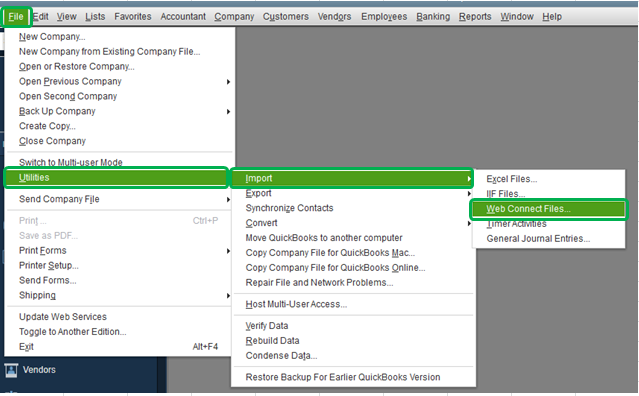Screen dimensions: 639x396
Task: Select Toggle to Another Edition...
Action: pos(119,332)
